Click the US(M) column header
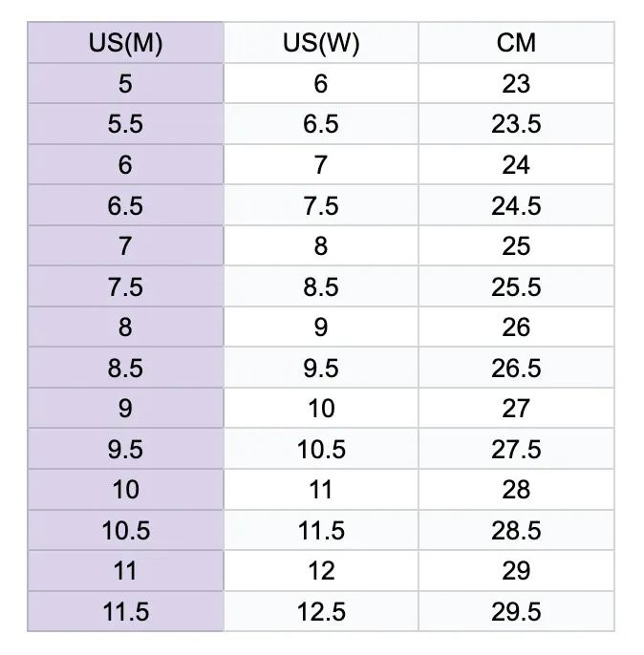 [125, 43]
